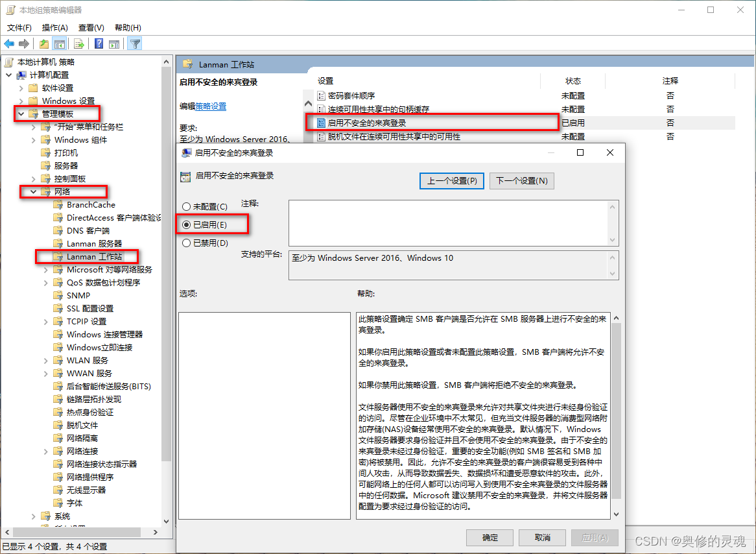Select the Windows立即连接 tree item
756x554 pixels.
pyautogui.click(x=99, y=348)
